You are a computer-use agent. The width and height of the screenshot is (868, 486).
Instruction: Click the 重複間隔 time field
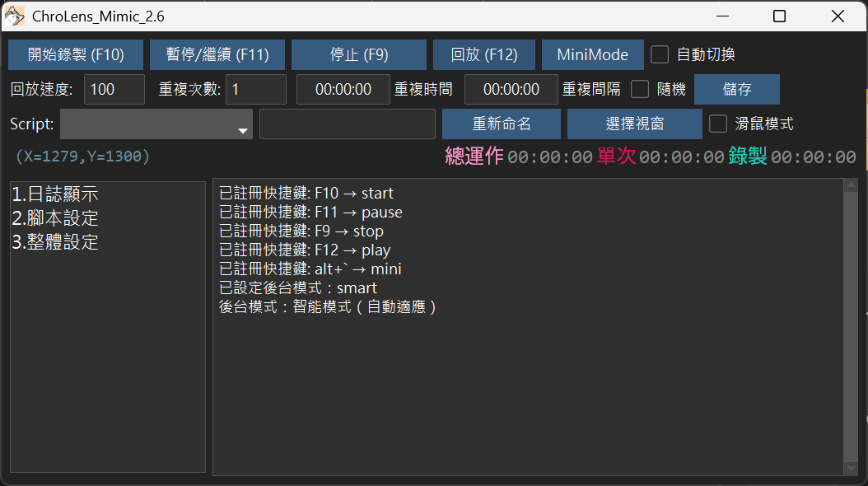(511, 89)
